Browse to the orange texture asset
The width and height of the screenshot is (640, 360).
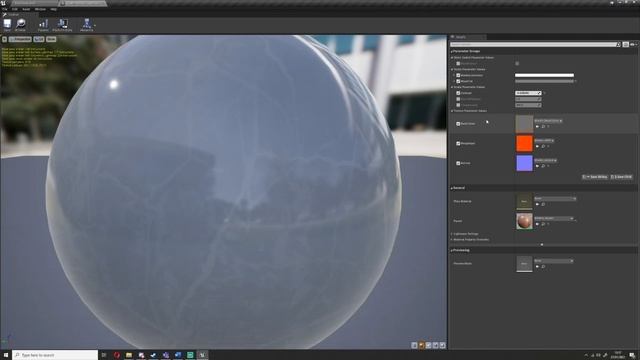(543, 146)
